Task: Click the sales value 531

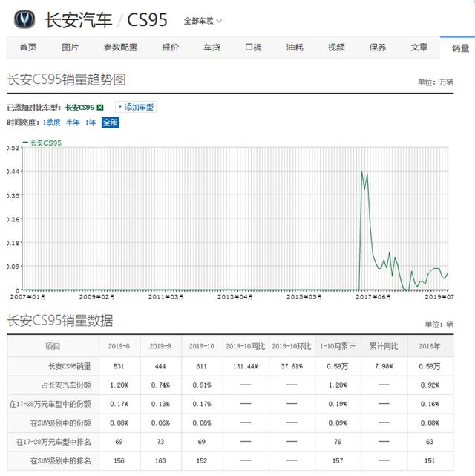Action: [119, 366]
